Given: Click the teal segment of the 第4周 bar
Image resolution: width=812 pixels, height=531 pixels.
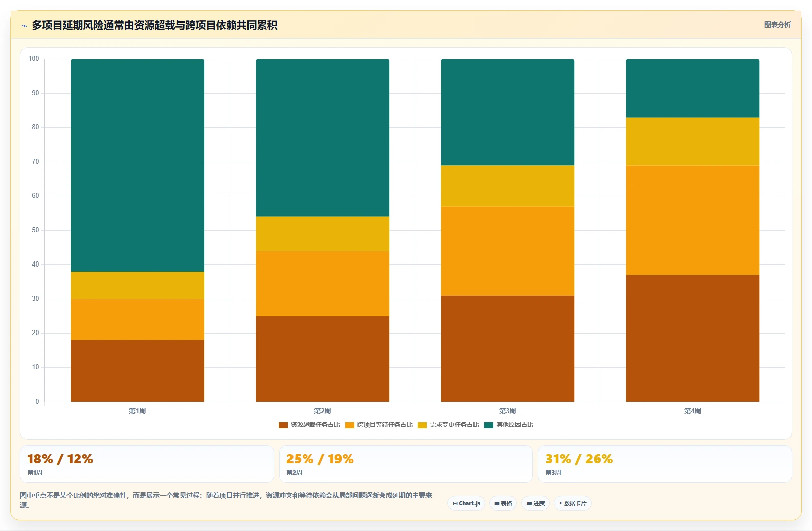Looking at the screenshot, I should [x=693, y=88].
